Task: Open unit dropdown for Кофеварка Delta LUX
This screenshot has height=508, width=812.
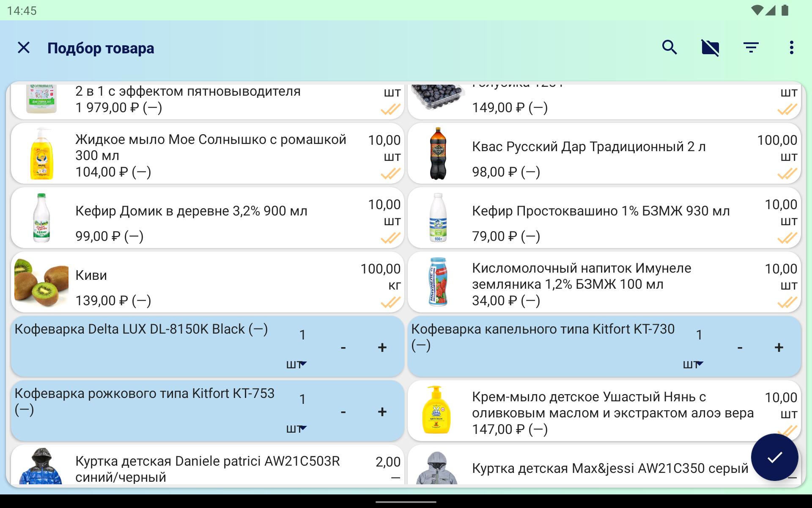Action: click(x=296, y=364)
